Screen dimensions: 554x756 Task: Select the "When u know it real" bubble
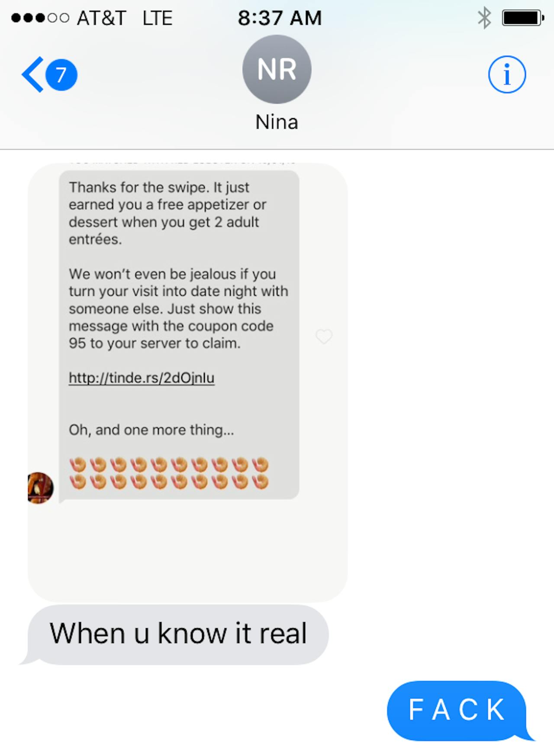178,634
